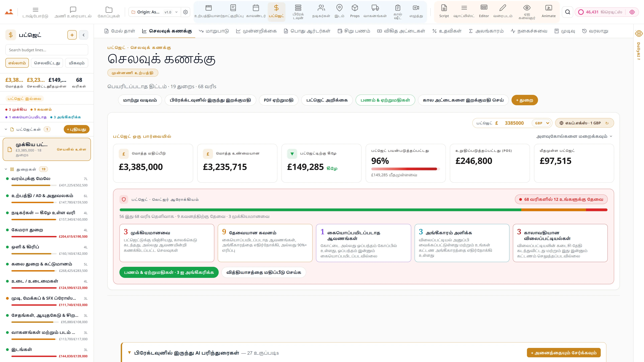Screen dimensions: 644x362
Task: Open the production clapperboard icon
Action: pos(208,8)
